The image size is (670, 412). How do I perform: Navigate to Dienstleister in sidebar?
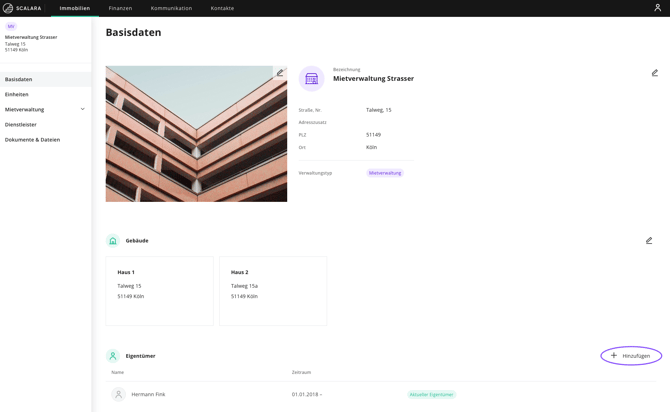21,125
